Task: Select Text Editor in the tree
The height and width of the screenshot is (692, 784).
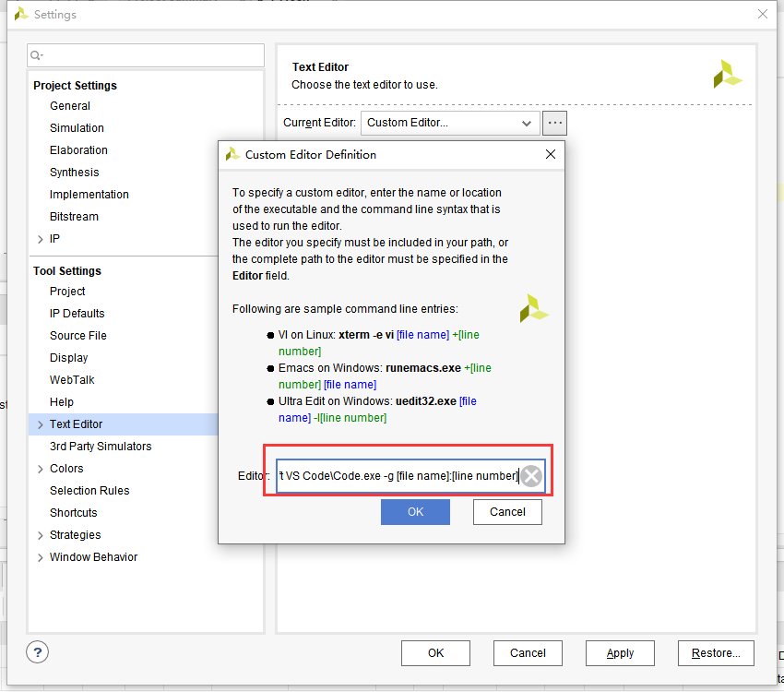Action: pyautogui.click(x=76, y=424)
